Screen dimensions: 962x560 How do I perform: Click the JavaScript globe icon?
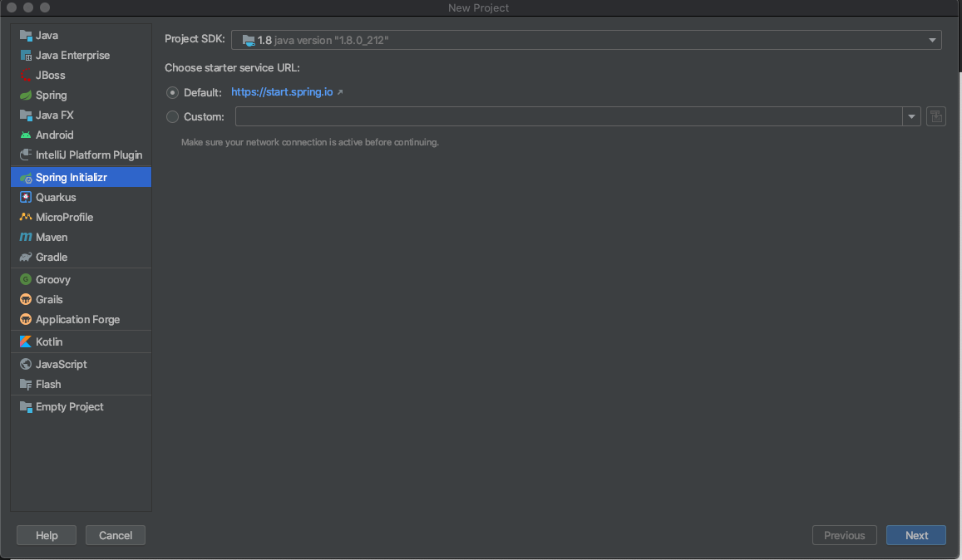click(26, 365)
